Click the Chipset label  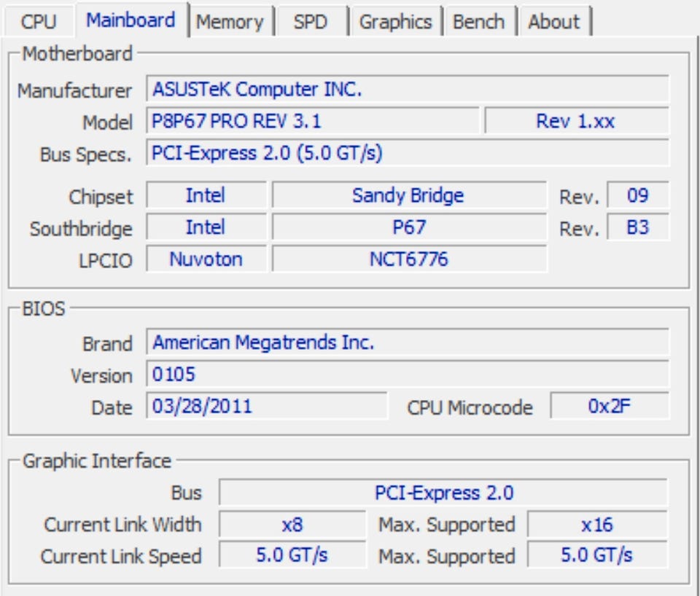click(x=101, y=197)
